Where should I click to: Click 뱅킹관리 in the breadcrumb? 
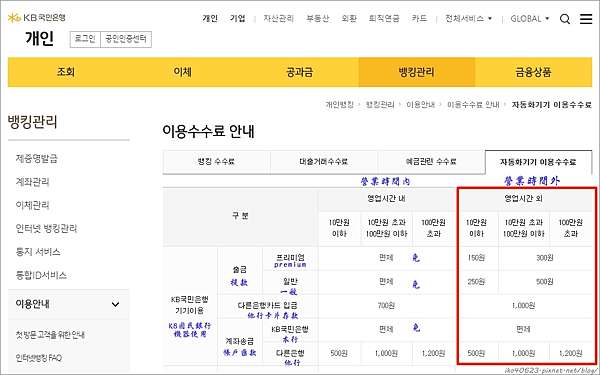(380, 104)
